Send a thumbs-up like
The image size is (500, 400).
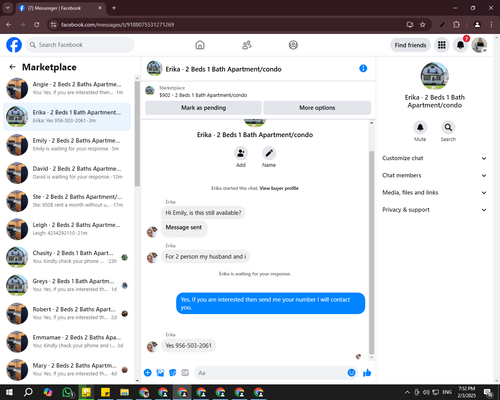pyautogui.click(x=367, y=373)
